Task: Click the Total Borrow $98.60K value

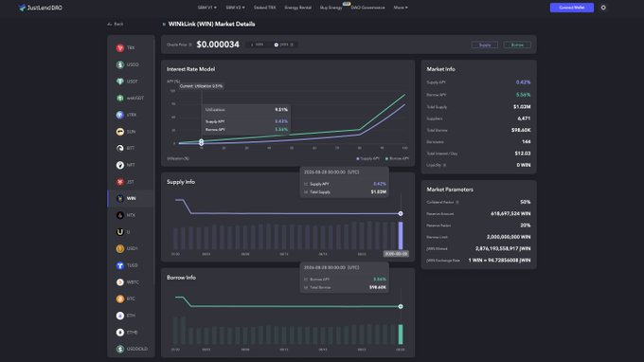Action: point(521,130)
